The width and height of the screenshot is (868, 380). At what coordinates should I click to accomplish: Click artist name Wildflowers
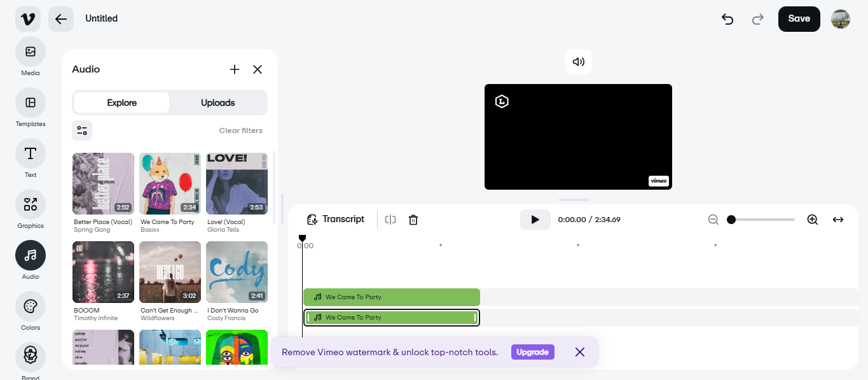point(158,318)
